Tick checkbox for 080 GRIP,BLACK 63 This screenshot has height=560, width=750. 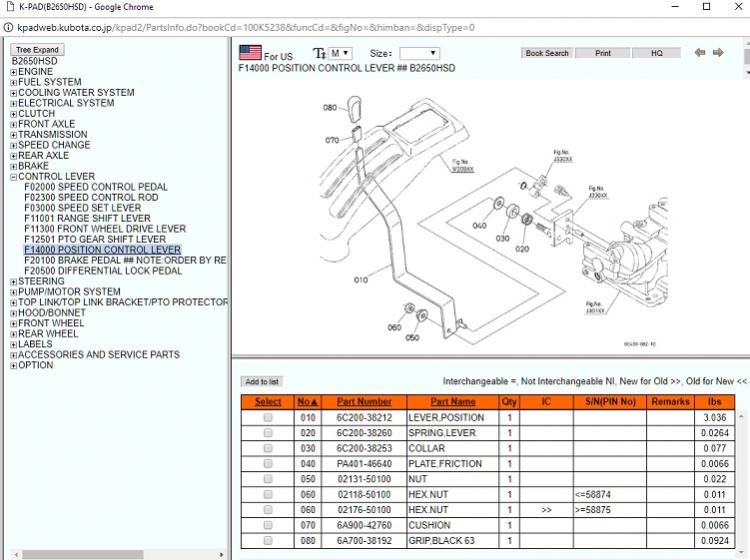(268, 540)
